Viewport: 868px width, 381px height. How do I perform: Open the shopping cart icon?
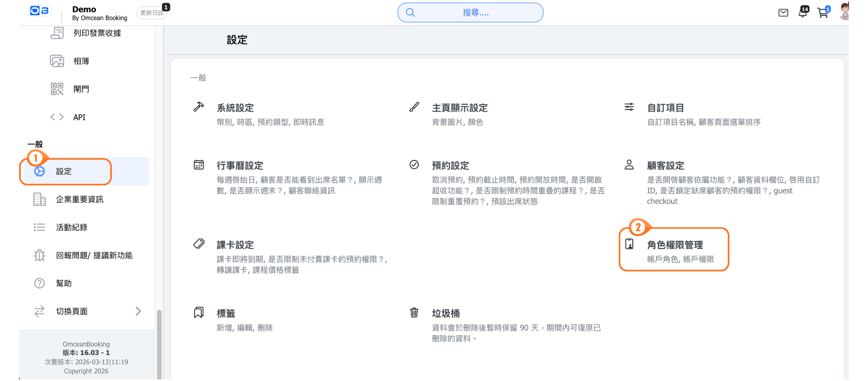pyautogui.click(x=823, y=13)
